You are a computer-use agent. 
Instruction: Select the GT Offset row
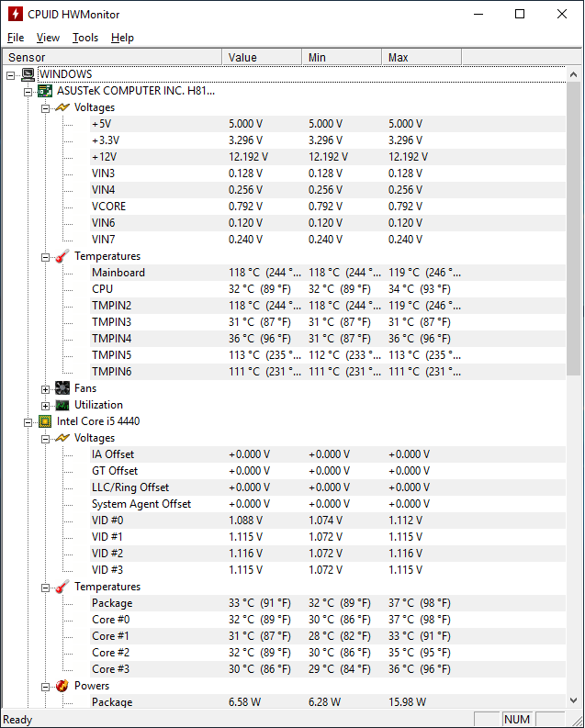[x=328, y=471]
